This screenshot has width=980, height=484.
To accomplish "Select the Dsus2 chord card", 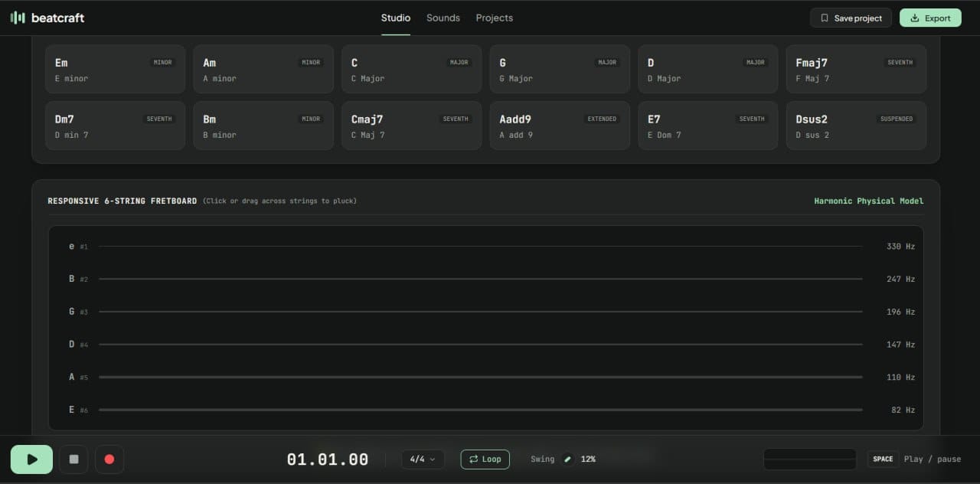I will 856,126.
